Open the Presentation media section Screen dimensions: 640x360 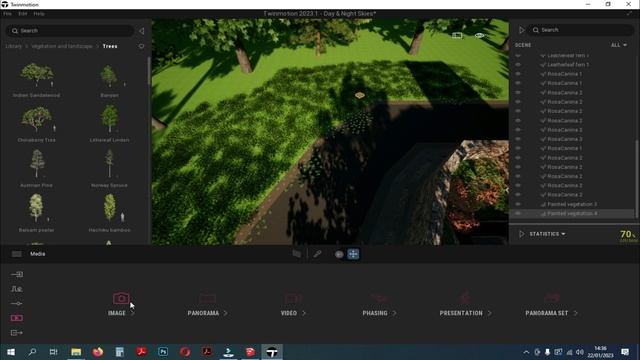[x=465, y=304]
